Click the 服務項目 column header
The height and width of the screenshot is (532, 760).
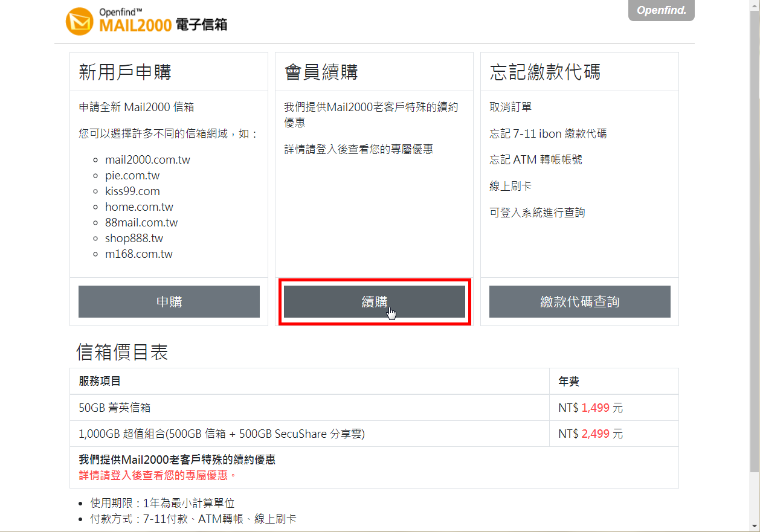100,381
